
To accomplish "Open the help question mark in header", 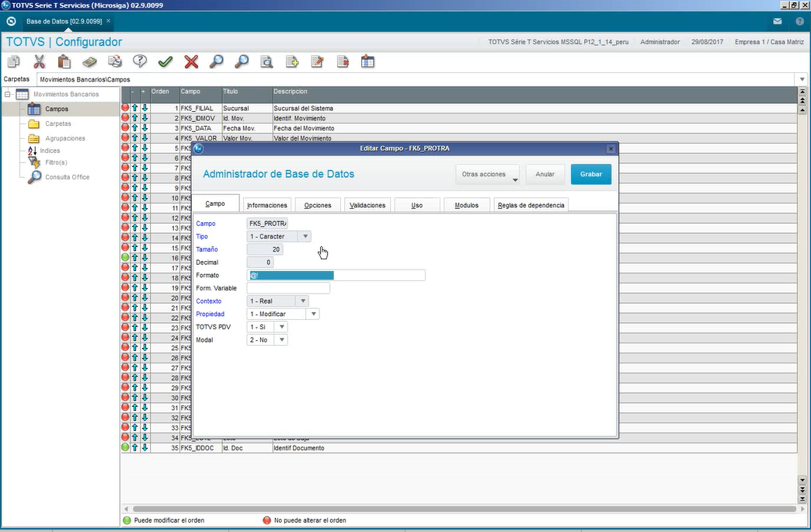I will 800,22.
